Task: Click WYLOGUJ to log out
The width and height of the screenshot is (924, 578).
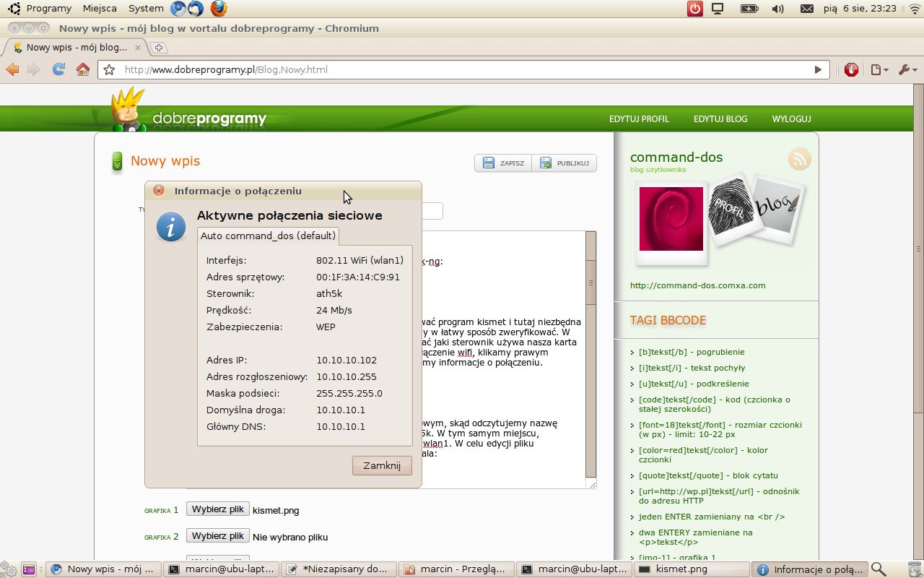Action: [x=791, y=119]
